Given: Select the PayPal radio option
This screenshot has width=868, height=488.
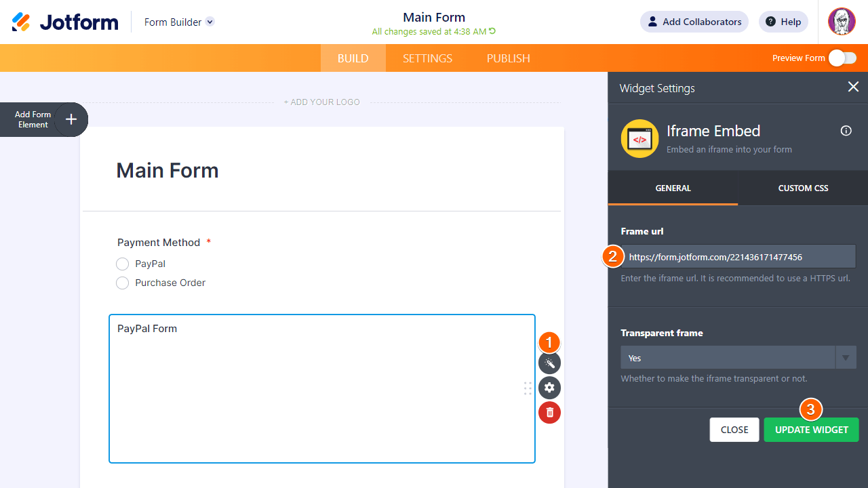Looking at the screenshot, I should pyautogui.click(x=122, y=264).
